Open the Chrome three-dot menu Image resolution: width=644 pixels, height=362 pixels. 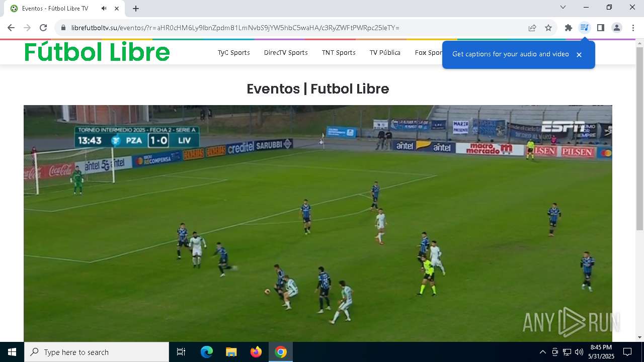[x=633, y=28]
